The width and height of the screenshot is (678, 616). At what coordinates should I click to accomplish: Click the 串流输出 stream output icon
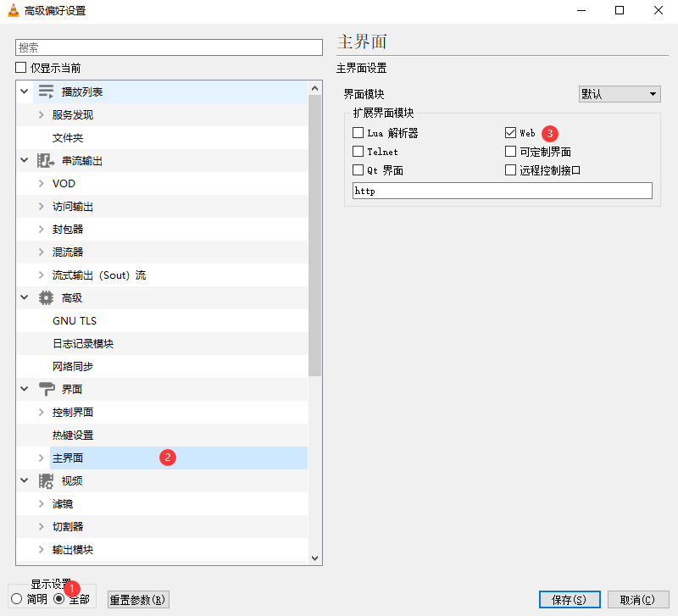pos(46,160)
